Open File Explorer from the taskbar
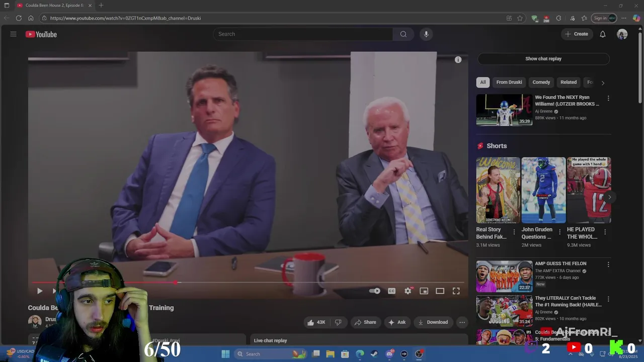The height and width of the screenshot is (362, 644). (x=331, y=354)
